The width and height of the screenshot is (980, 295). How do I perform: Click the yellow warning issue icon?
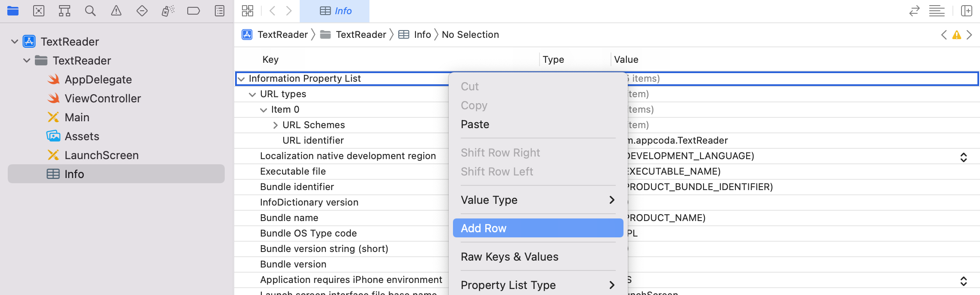pos(956,35)
